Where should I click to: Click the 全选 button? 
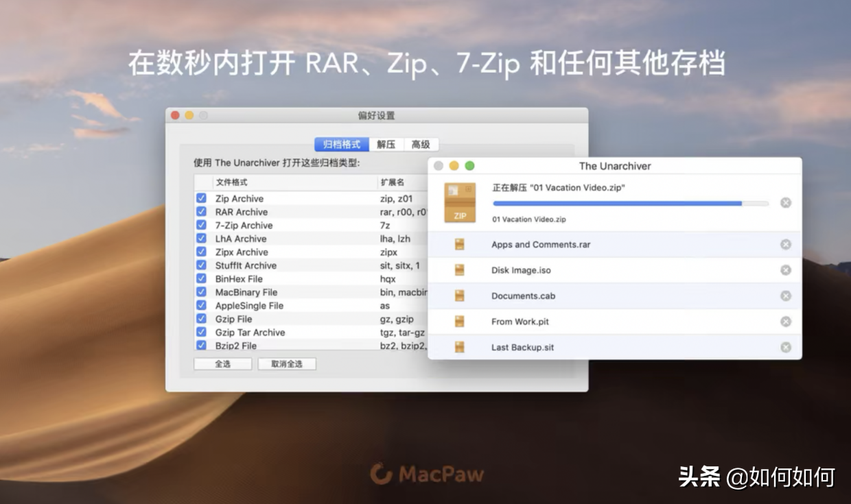[222, 364]
